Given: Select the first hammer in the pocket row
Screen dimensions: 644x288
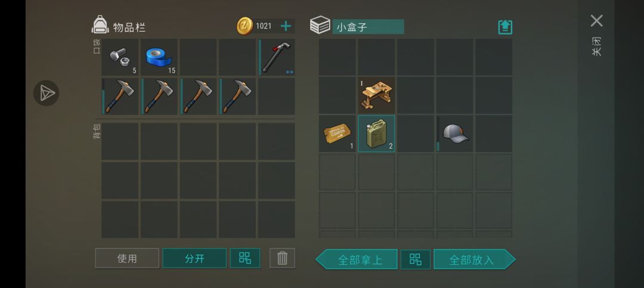Looking at the screenshot, I should (120, 97).
